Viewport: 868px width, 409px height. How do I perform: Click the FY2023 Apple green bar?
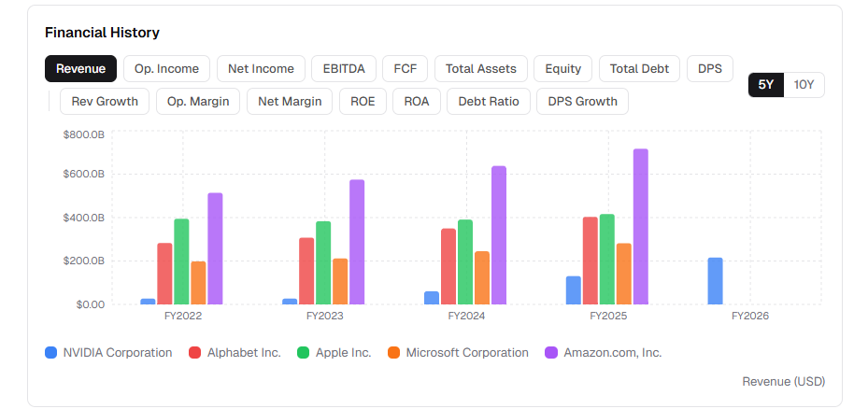tap(323, 263)
